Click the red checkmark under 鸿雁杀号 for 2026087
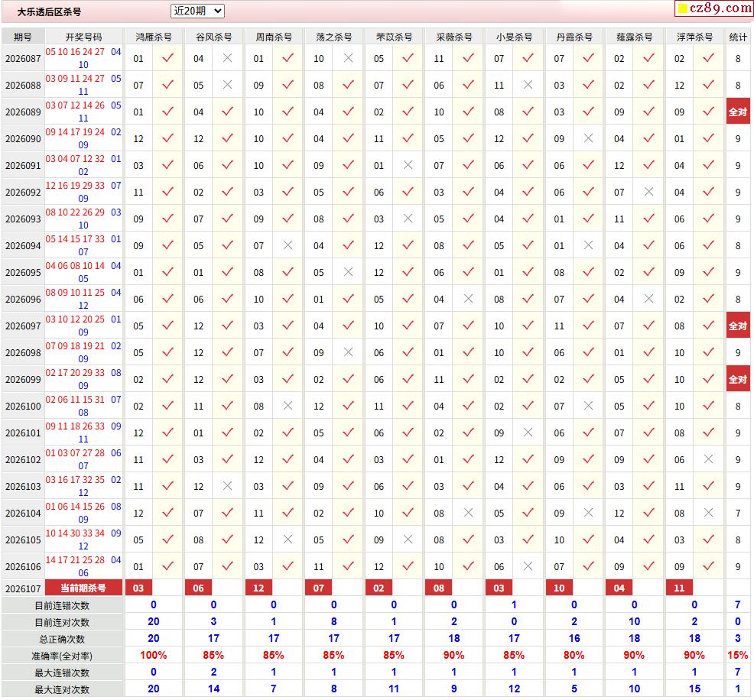The height and width of the screenshot is (700, 754). [167, 58]
